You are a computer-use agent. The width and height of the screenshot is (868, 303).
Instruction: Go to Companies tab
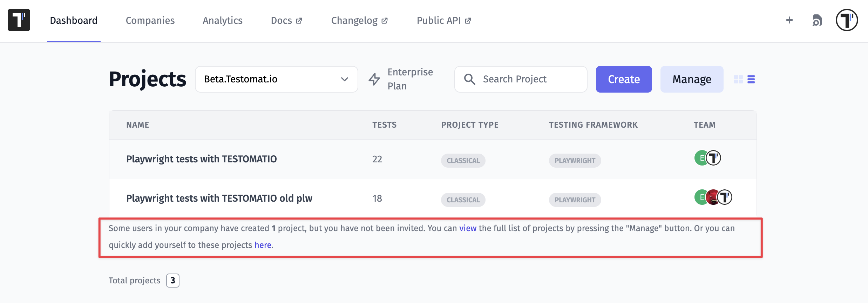coord(150,21)
